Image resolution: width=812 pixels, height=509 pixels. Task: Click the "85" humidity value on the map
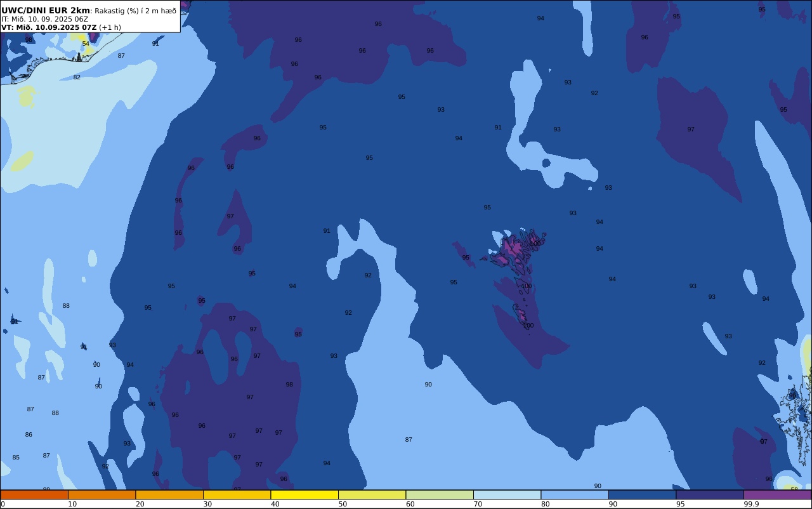[16, 458]
